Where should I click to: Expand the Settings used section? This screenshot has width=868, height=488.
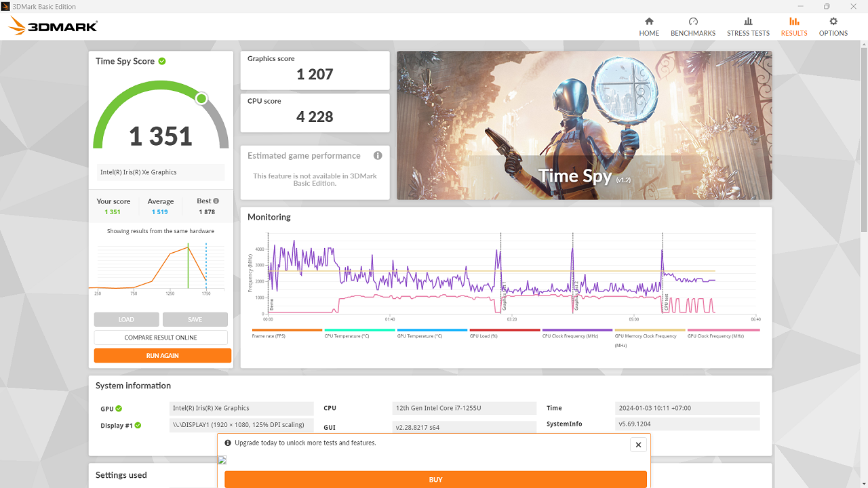pyautogui.click(x=121, y=475)
